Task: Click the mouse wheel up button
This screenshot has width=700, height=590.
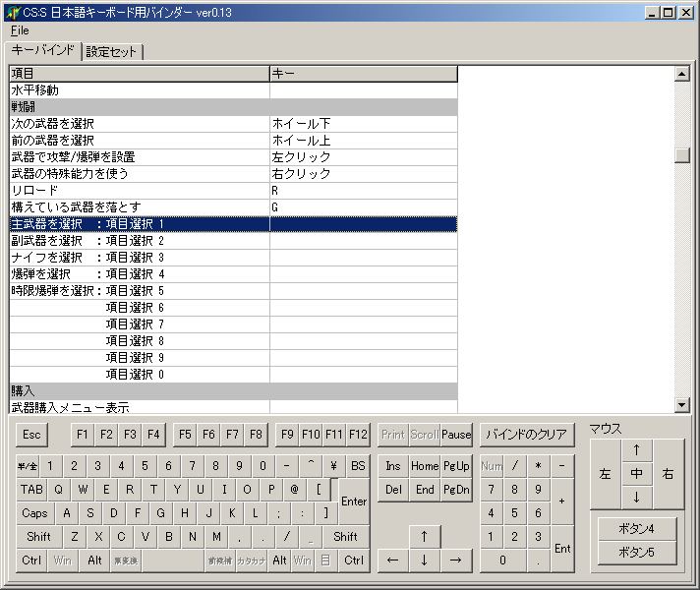Action: [x=636, y=450]
